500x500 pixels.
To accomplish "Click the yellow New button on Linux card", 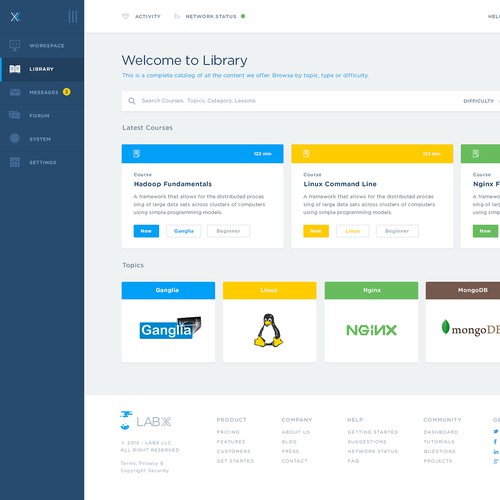I will point(316,231).
